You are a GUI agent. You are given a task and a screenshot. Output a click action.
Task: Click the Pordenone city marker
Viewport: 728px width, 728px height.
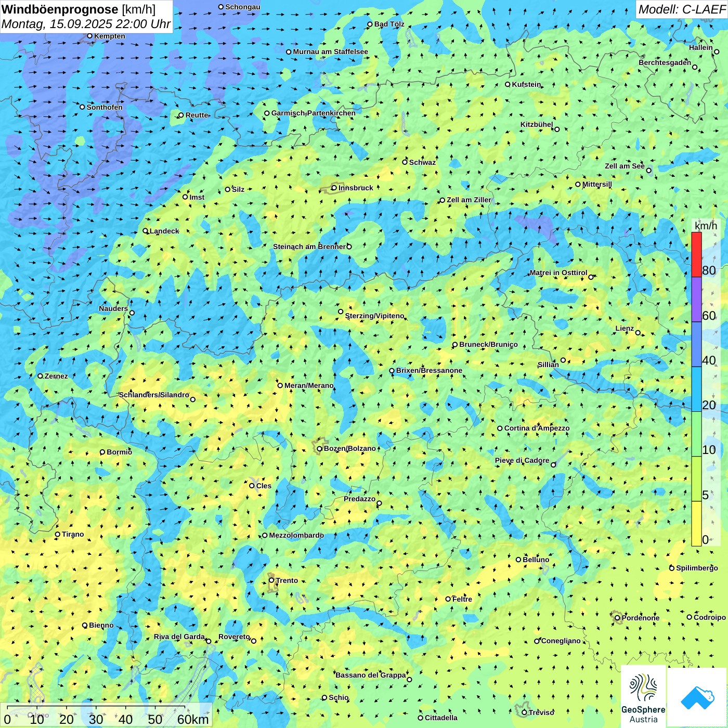tap(617, 618)
